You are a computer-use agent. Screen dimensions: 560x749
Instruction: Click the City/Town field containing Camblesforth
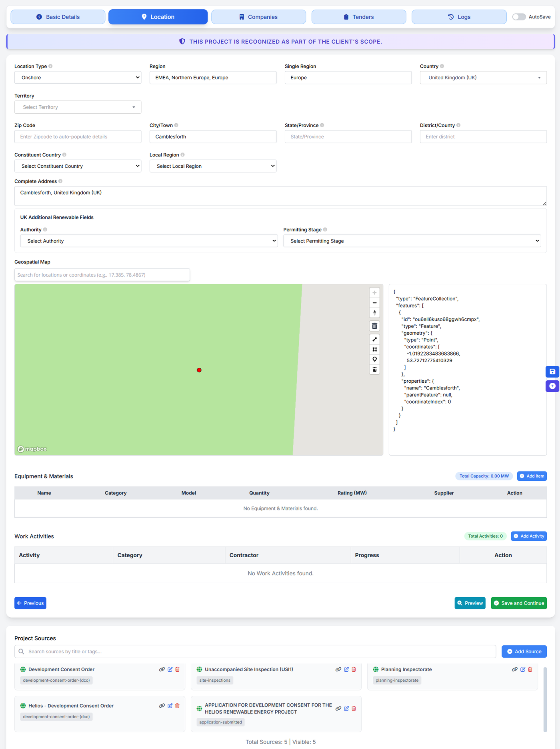[213, 137]
